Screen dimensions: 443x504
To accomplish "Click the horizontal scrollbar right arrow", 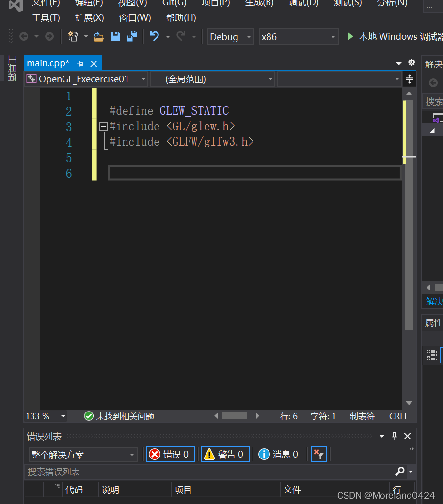I will pyautogui.click(x=257, y=416).
